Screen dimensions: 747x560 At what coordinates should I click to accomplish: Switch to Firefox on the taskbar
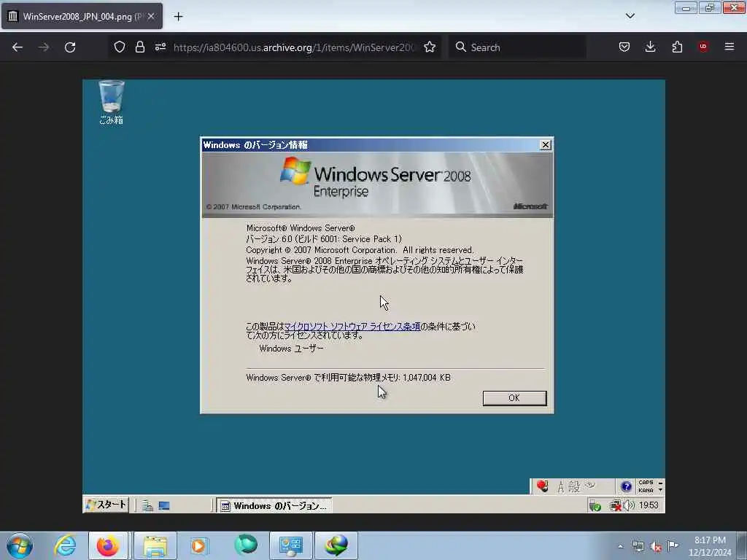(x=108, y=545)
